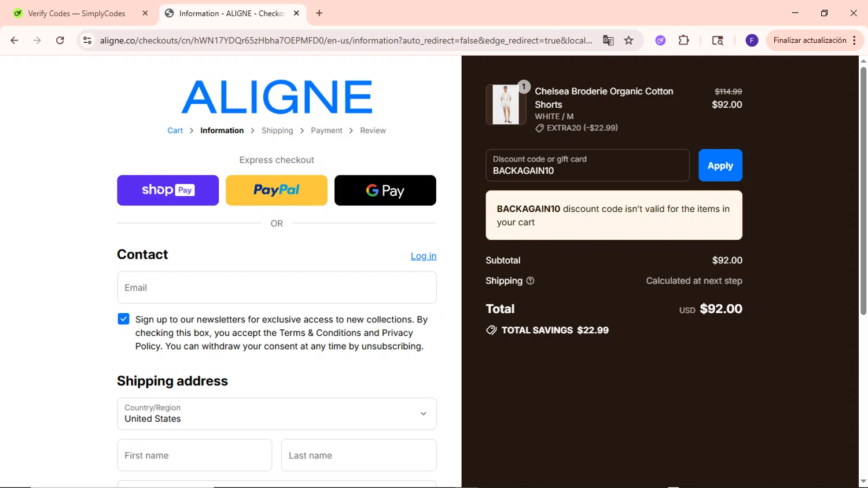Viewport: 868px width, 488px height.
Task: Click the Express checkout heading
Action: pyautogui.click(x=277, y=160)
